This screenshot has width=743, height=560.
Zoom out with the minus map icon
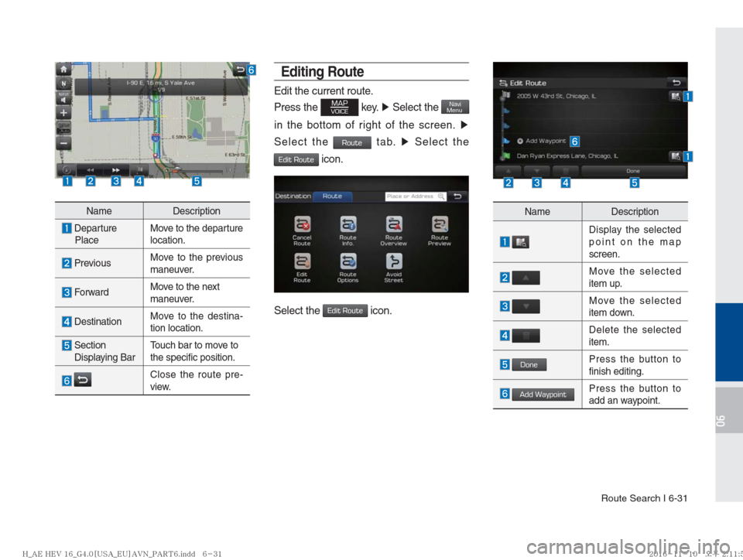63,143
